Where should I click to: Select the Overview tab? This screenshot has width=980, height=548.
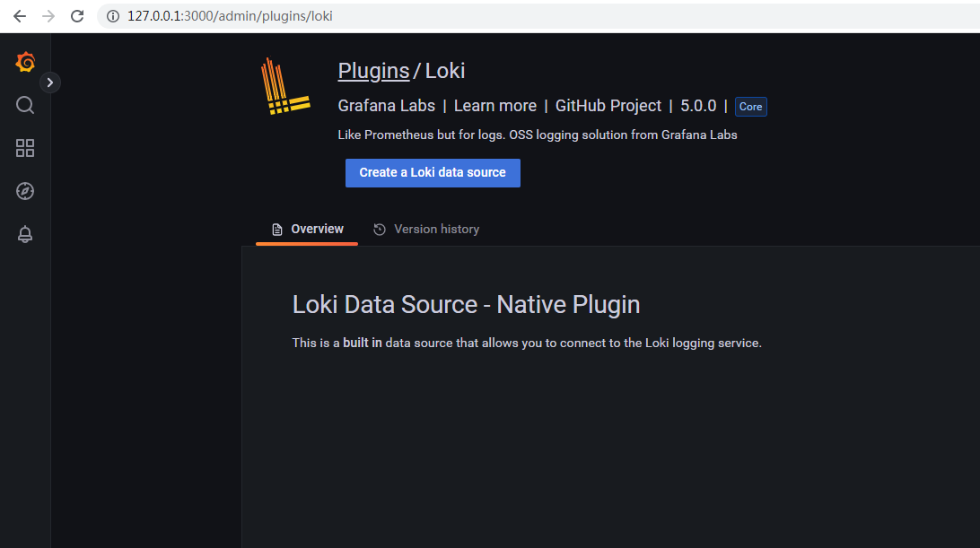tap(316, 229)
